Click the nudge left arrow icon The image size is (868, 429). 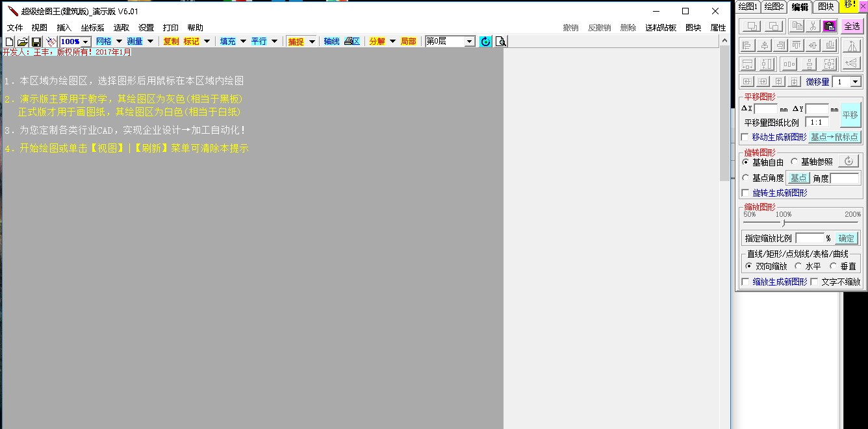[x=747, y=82]
